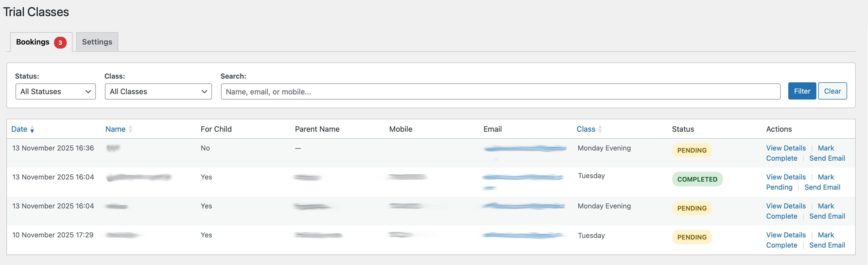
Task: Switch to the Settings tab
Action: tap(97, 42)
